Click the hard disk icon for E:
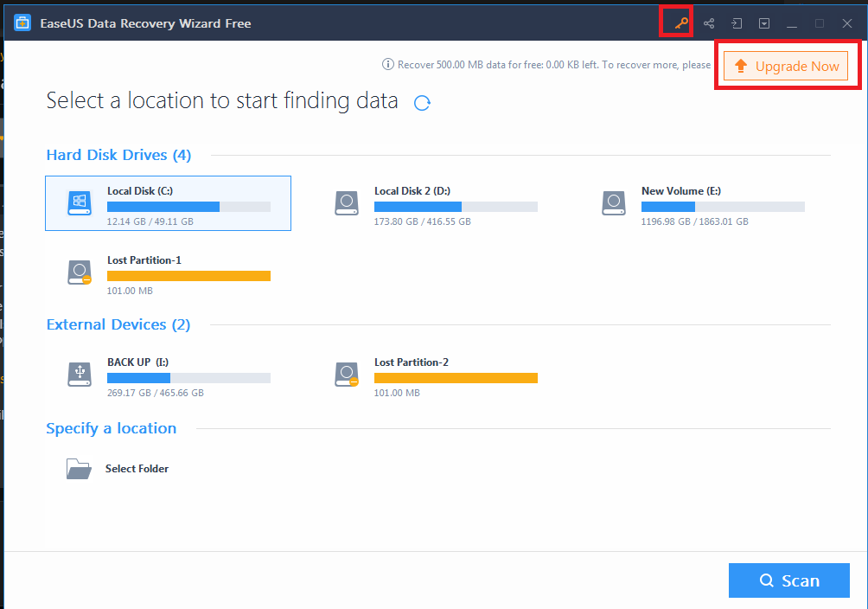Screen dimensions: 868x609 [x=613, y=202]
